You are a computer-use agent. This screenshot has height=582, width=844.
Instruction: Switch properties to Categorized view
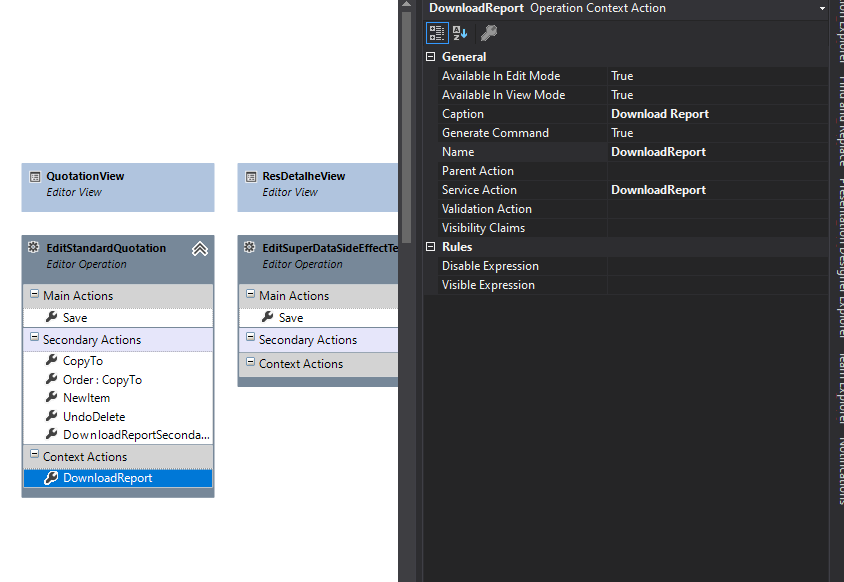(x=437, y=33)
